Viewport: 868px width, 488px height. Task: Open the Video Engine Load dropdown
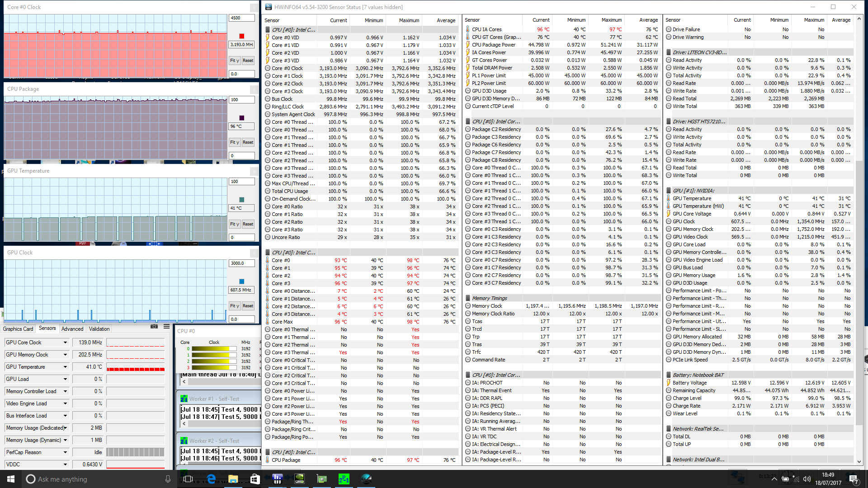[65, 404]
